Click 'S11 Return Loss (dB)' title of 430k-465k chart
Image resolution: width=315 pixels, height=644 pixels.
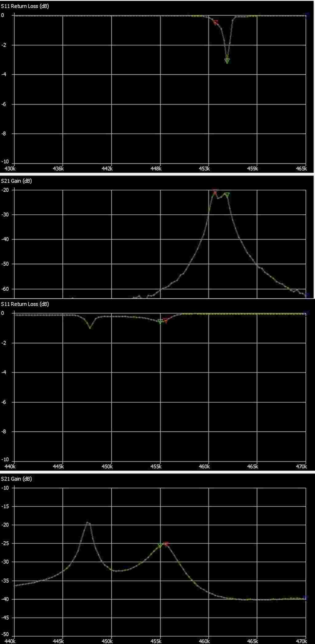tap(25, 6)
